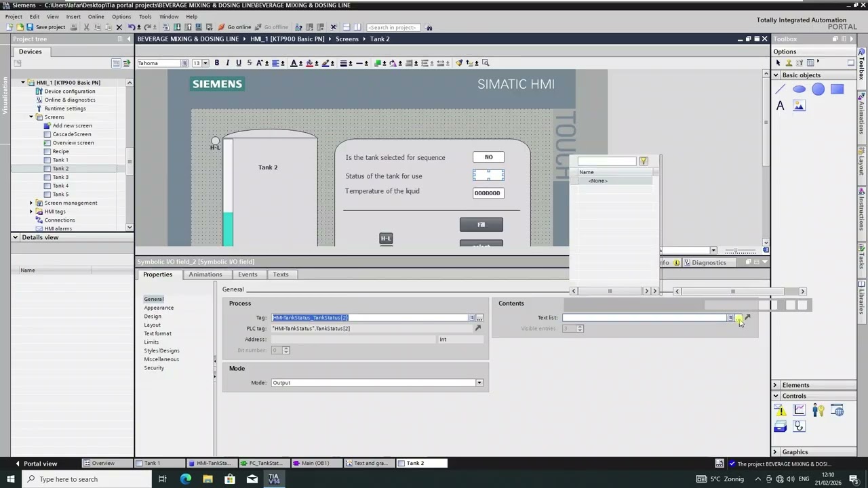Select the alarm view control icon
Image resolution: width=868 pixels, height=488 pixels.
pyautogui.click(x=781, y=410)
